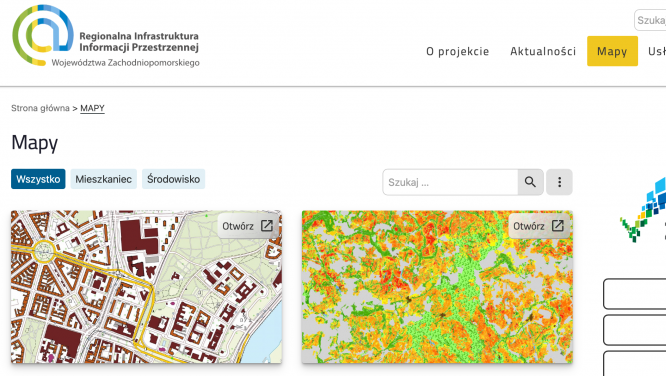666x376 pixels.
Task: Open the Aktualności menu item
Action: [543, 51]
